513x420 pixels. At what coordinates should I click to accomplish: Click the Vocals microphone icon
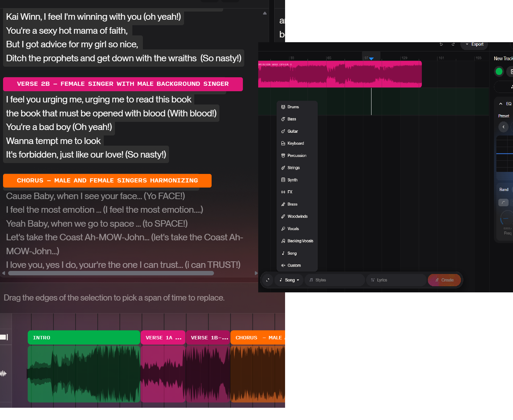283,229
